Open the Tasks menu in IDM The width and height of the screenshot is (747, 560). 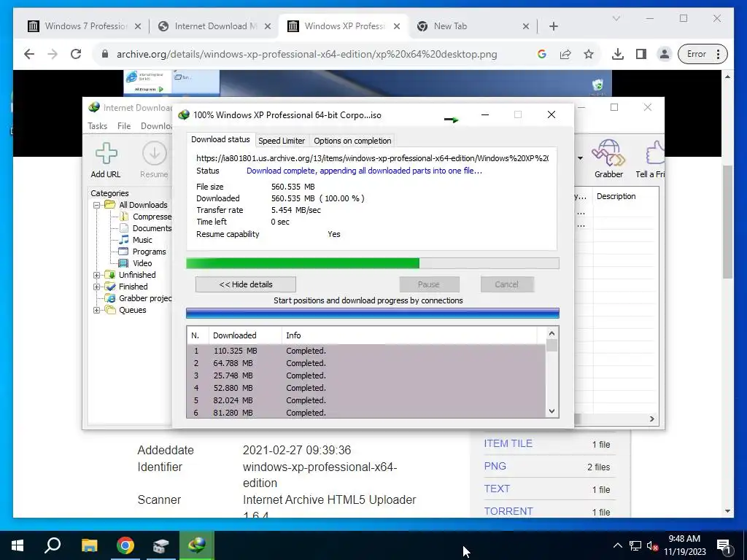point(97,125)
